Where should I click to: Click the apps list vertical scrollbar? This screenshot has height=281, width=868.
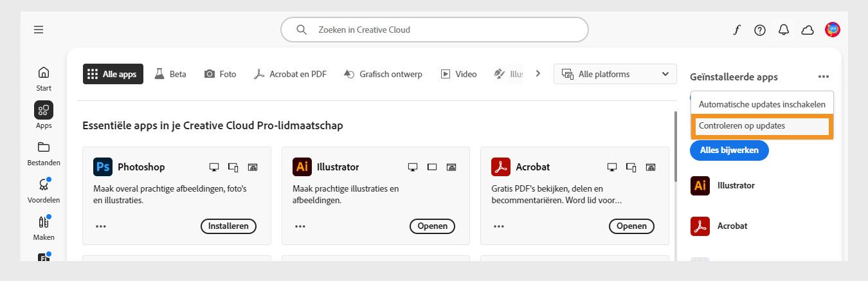click(x=674, y=147)
